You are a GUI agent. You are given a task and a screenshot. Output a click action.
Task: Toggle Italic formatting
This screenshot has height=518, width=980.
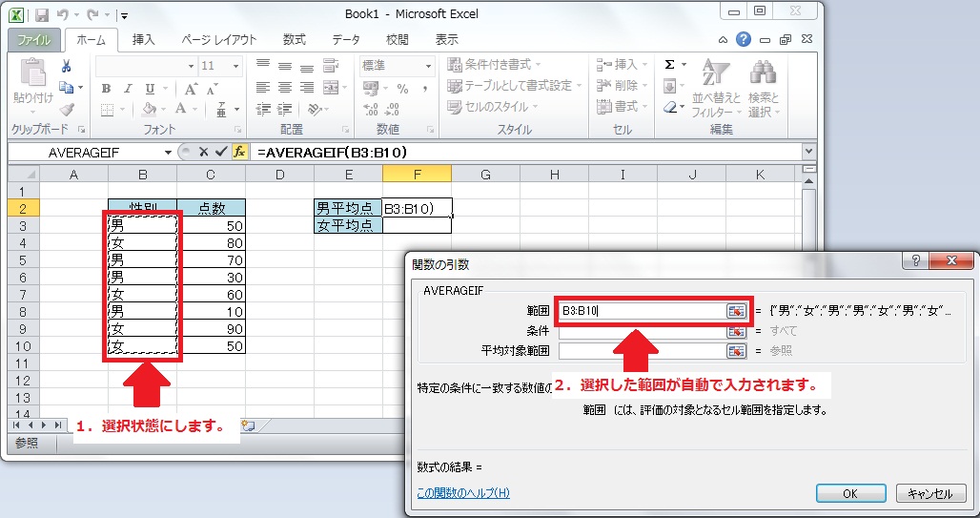click(128, 89)
